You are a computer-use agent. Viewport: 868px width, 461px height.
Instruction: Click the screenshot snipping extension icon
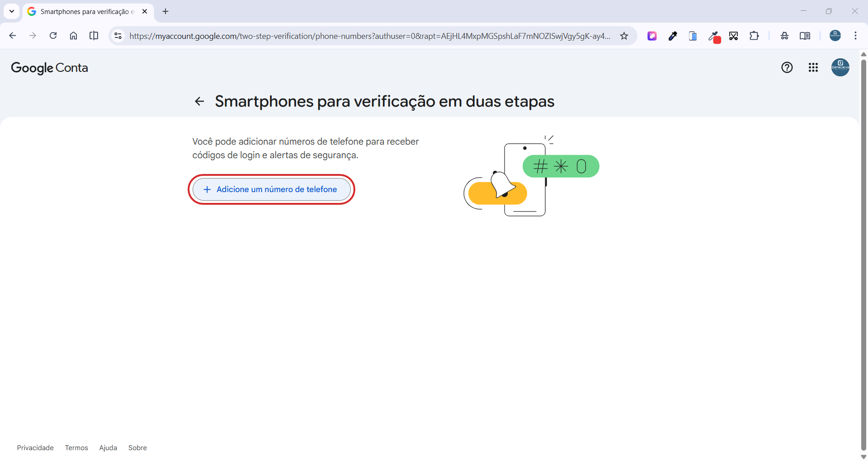tap(734, 36)
